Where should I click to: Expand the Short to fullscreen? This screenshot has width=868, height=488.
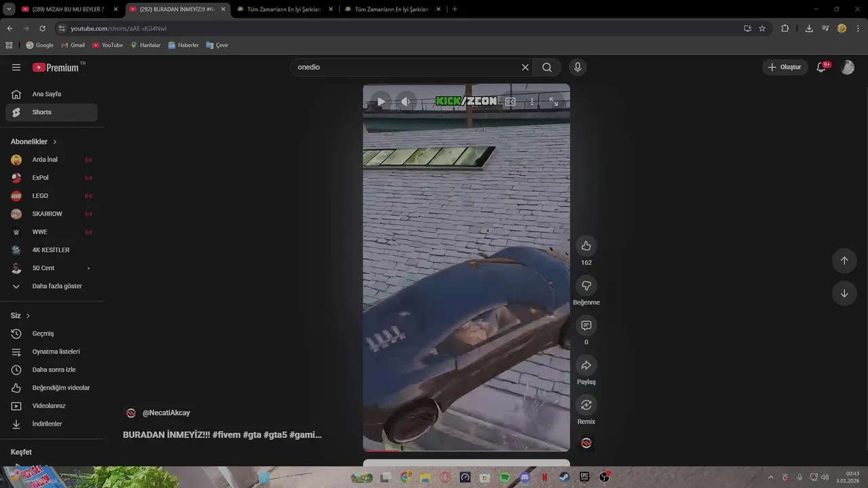[x=553, y=102]
